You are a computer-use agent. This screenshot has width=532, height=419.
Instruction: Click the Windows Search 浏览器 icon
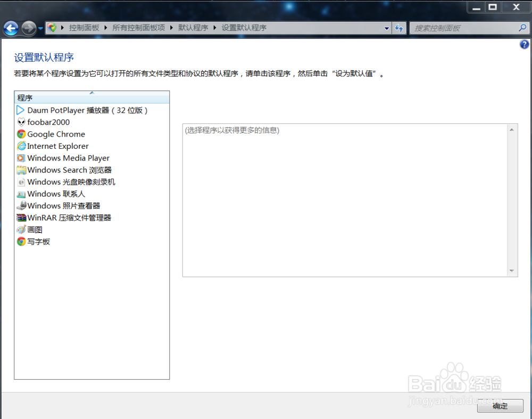coord(21,170)
